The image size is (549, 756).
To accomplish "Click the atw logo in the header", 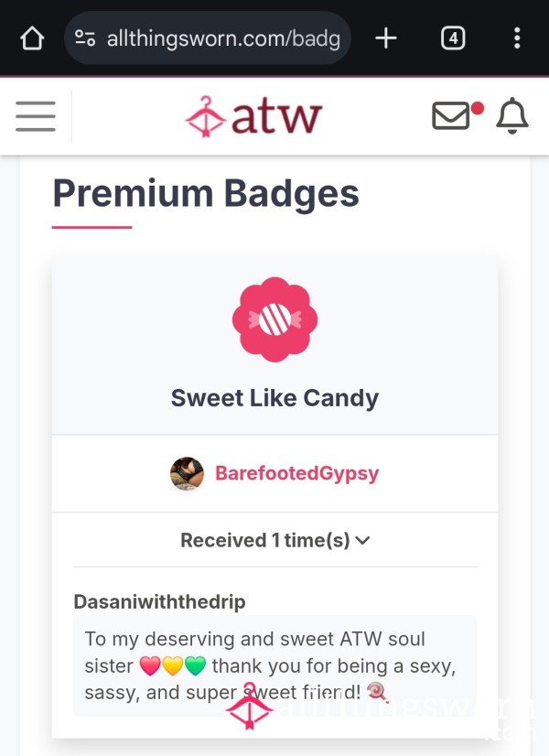I will [x=254, y=116].
